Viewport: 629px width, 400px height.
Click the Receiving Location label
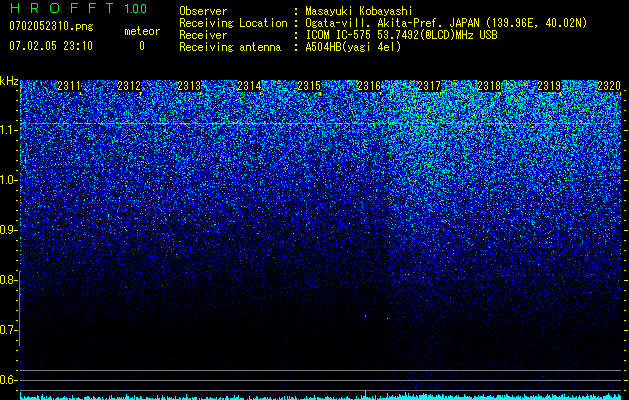(233, 23)
